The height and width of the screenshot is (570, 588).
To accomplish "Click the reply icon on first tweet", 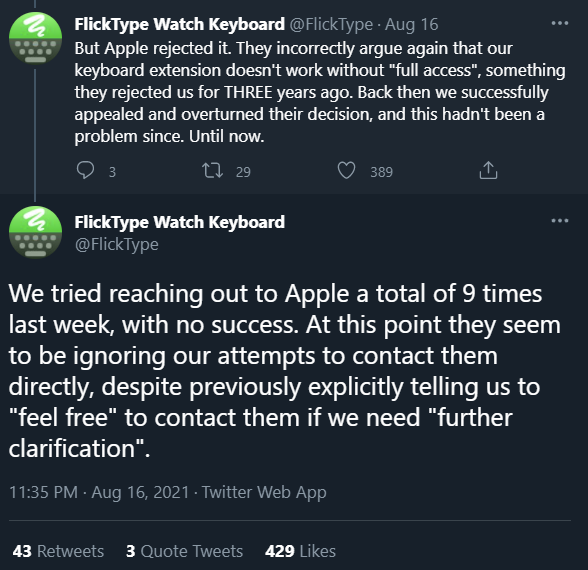I will (85, 171).
